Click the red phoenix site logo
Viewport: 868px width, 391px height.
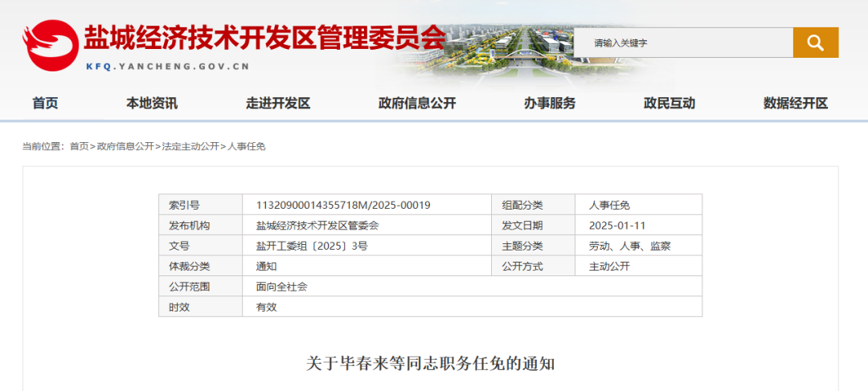(51, 45)
